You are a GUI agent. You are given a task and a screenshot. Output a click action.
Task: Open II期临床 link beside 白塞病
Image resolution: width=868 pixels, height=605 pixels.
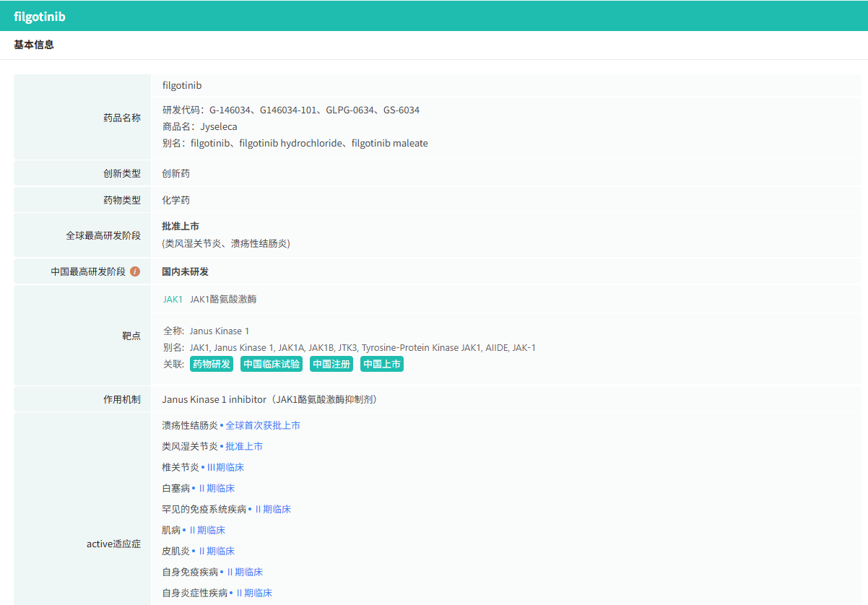point(216,489)
